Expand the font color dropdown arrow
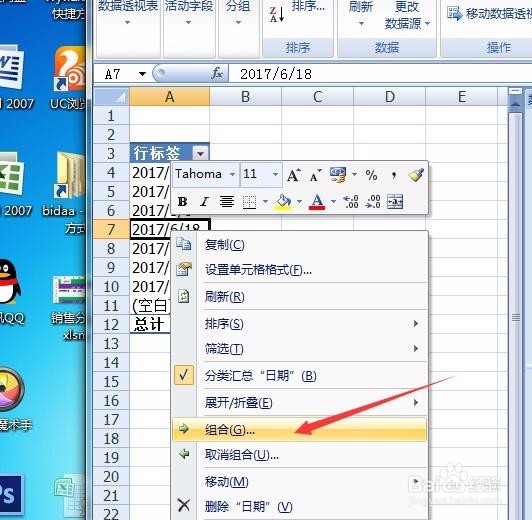Screen dimensions: 532x520 (x=333, y=201)
